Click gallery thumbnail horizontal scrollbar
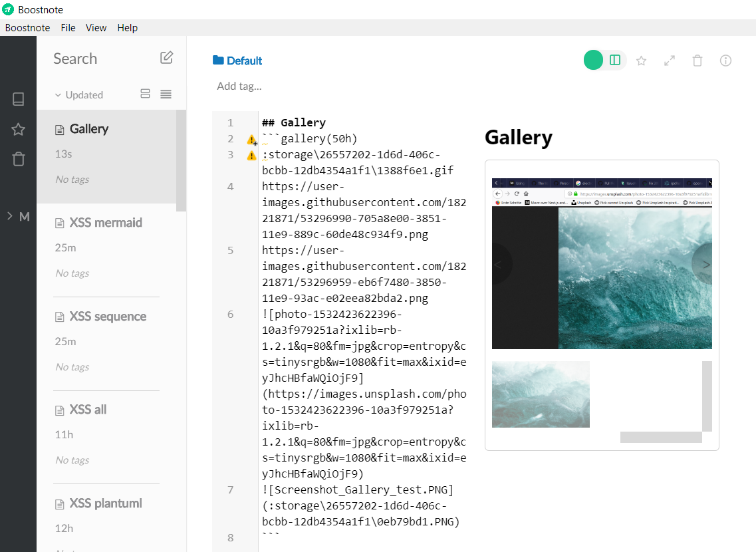The image size is (756, 552). [661, 437]
